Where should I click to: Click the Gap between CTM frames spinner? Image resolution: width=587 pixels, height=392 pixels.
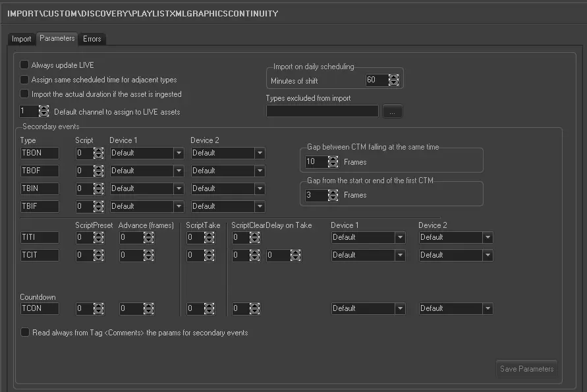333,161
